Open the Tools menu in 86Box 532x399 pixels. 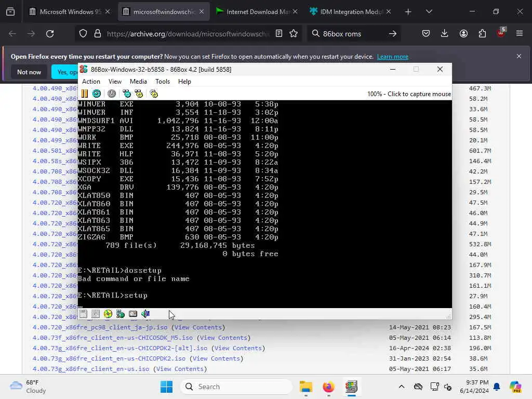(163, 82)
